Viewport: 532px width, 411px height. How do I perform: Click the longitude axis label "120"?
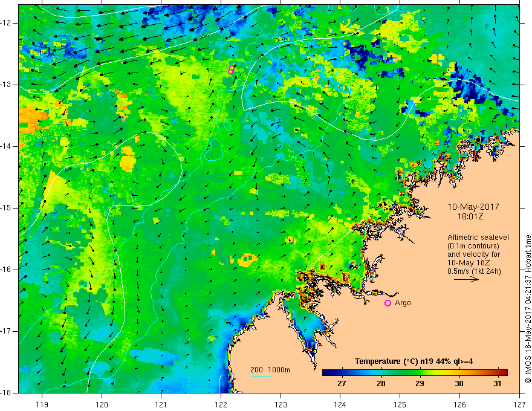tap(102, 404)
